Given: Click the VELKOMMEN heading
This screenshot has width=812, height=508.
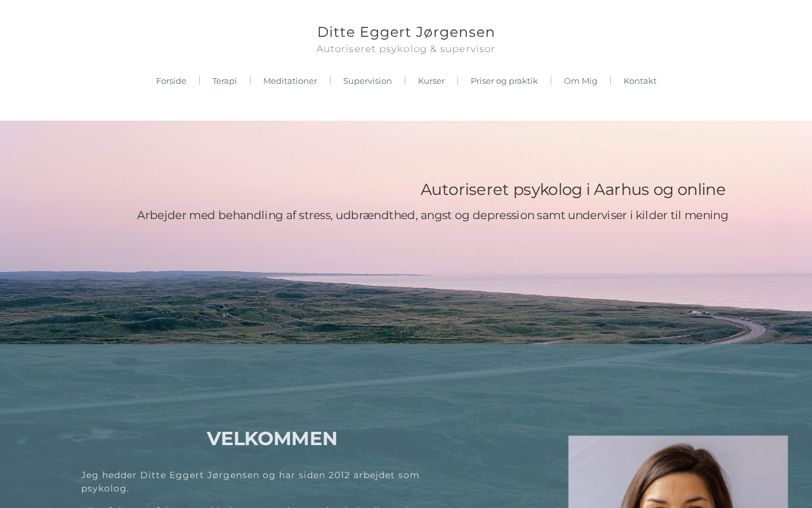Looking at the screenshot, I should click(272, 438).
